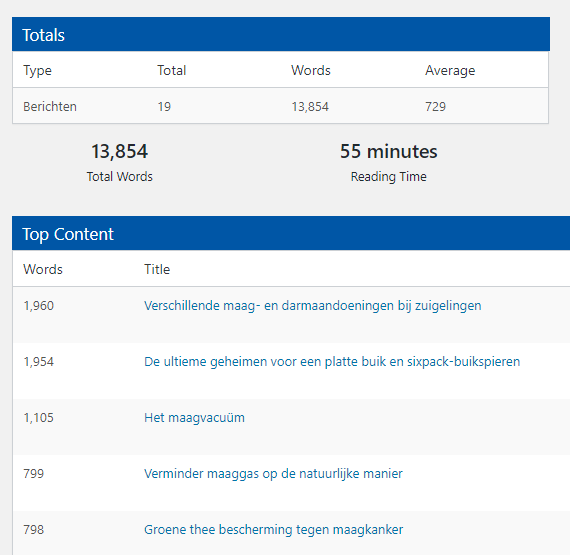
Task: Open 'De ultieme geheimen voor een platte buik' link
Action: point(332,362)
